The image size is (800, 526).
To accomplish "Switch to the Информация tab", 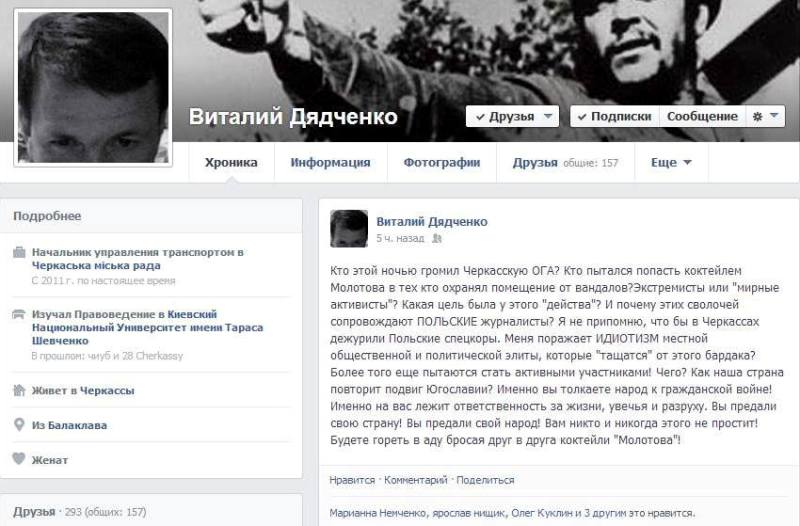I will 331,163.
